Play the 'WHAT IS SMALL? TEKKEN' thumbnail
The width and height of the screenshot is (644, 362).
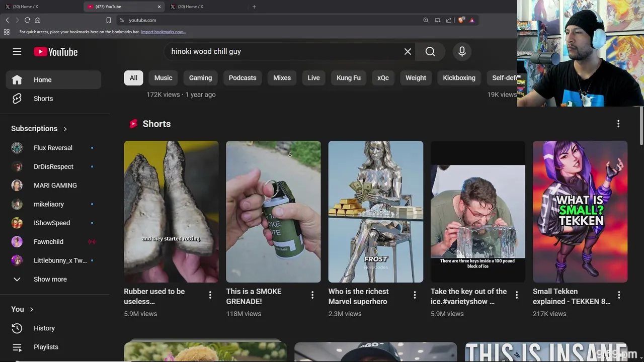coord(580,212)
